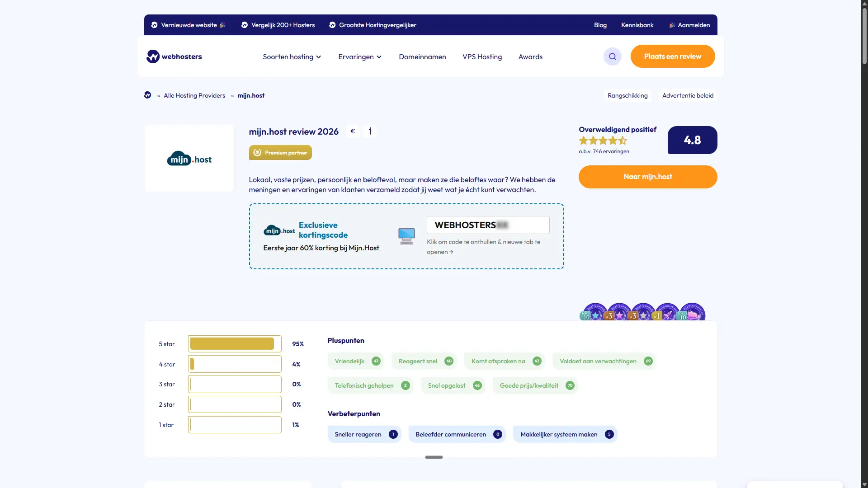This screenshot has width=868, height=488.
Task: Click the Premium partner badge
Action: (280, 152)
